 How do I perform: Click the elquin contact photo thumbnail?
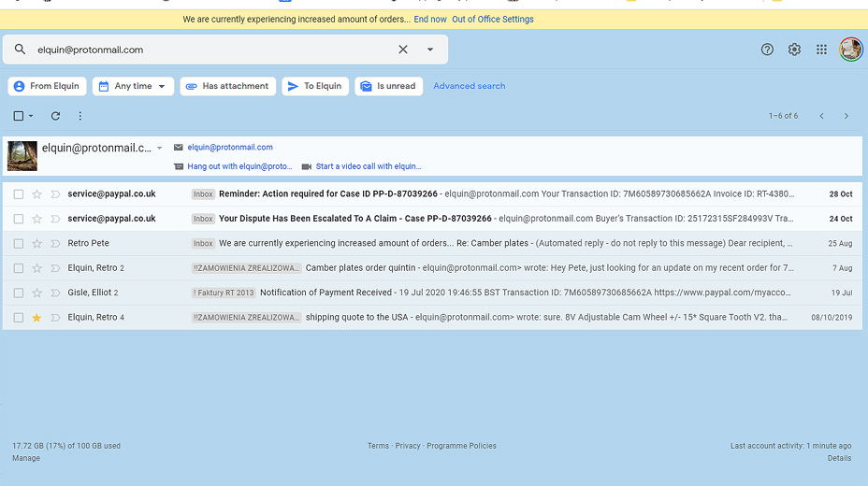pos(22,155)
